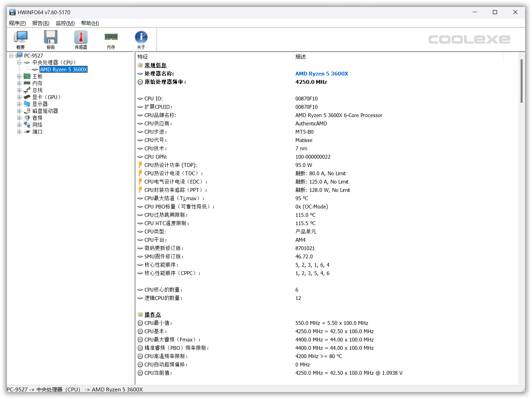
Task: Click the 磁盘驱动器 disk drive icon
Action: pyautogui.click(x=27, y=111)
